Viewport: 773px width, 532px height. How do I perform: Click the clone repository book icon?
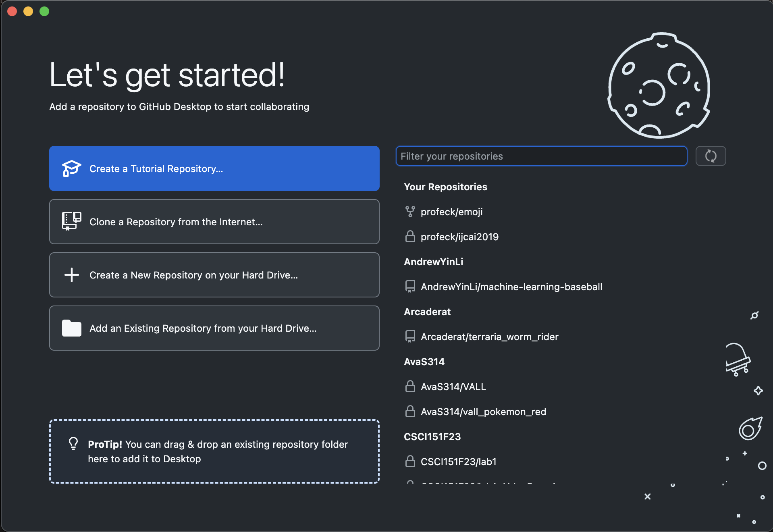point(71,221)
